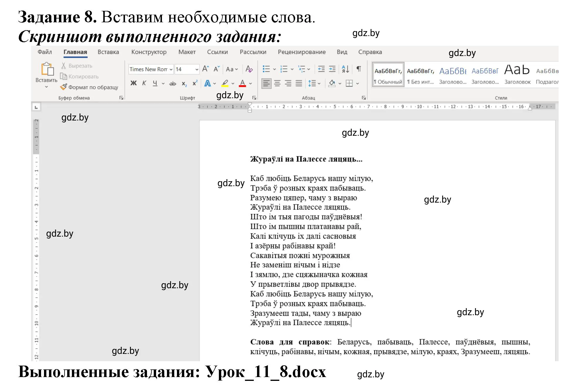
Task: Align text right
Action: point(288,84)
